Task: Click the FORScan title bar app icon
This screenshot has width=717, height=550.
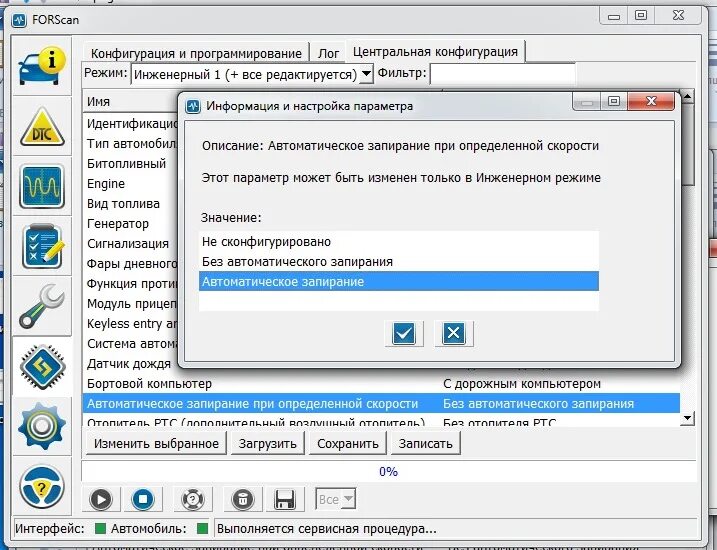Action: pos(19,20)
